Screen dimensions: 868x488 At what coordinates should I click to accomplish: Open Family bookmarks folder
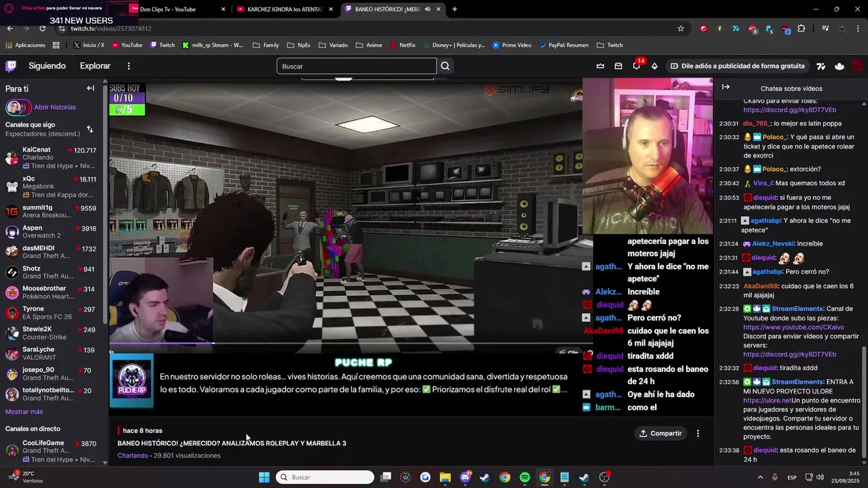click(x=265, y=45)
